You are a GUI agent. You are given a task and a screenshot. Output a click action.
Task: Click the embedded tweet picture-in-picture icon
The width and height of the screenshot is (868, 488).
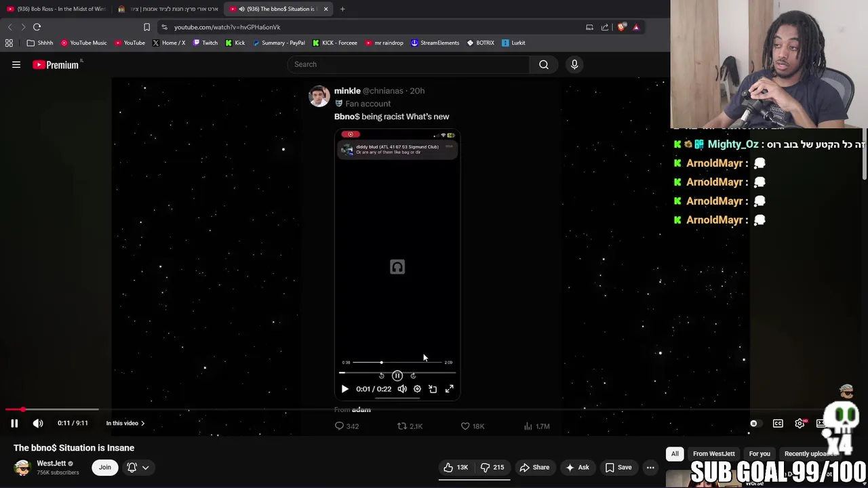[x=433, y=389]
